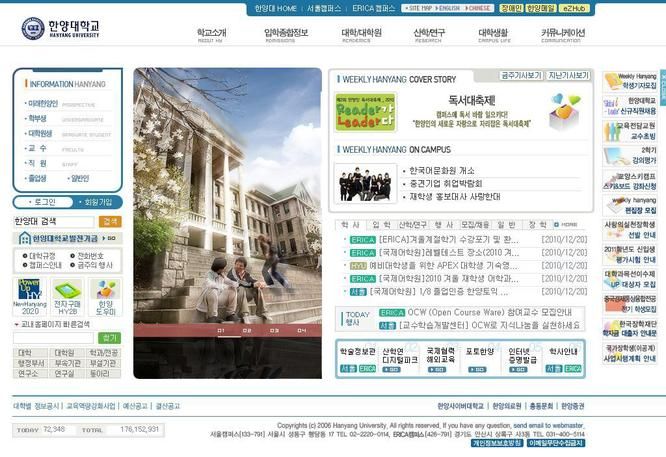The width and height of the screenshot is (666, 457).
Task: Click the Weekly Hanyang 학생기자모집 side banner
Action: (x=630, y=82)
